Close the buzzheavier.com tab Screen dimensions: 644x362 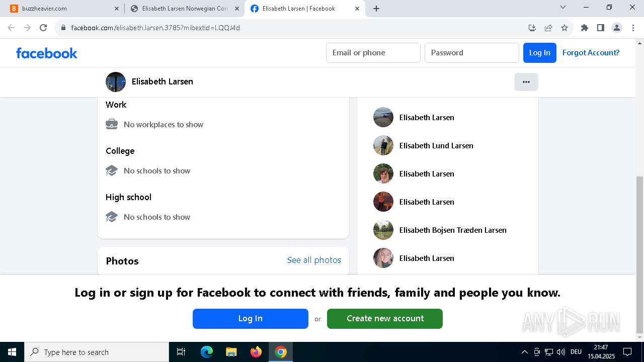[117, 9]
